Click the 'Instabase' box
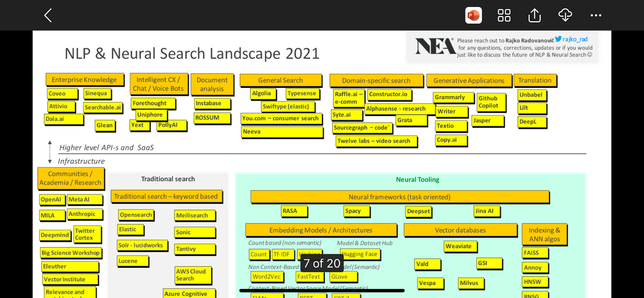644x298 pixels. [213, 103]
